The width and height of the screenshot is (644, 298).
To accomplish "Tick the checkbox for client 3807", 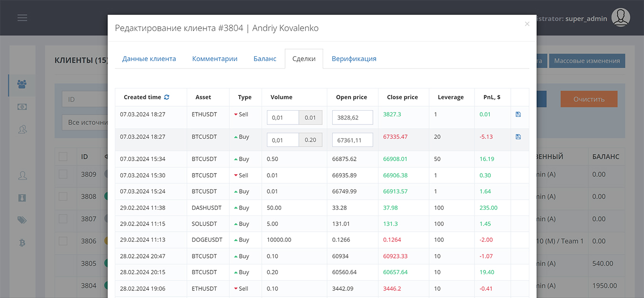I will tap(63, 219).
